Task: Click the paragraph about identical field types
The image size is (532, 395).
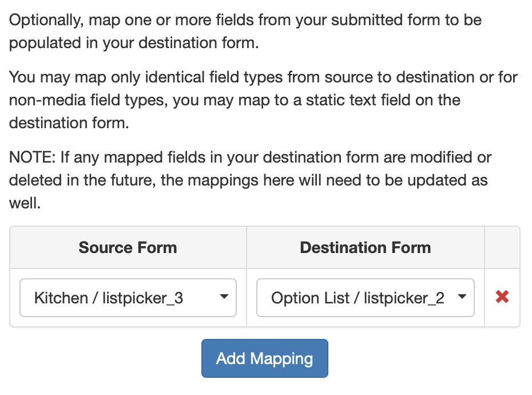Action: [x=263, y=100]
